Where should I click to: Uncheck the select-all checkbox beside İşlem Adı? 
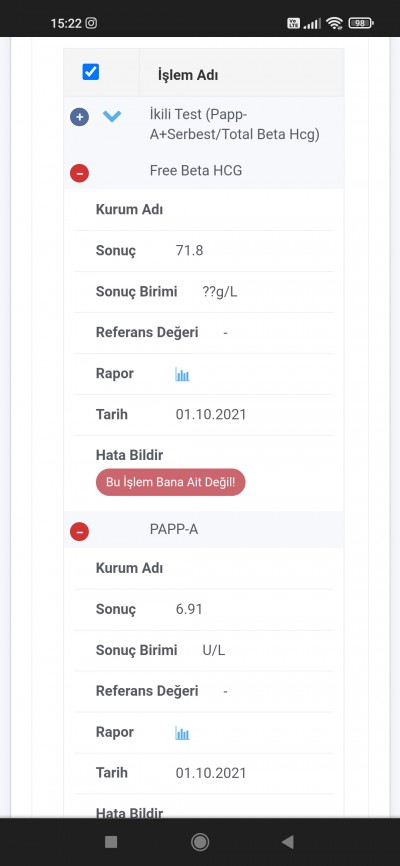(91, 72)
